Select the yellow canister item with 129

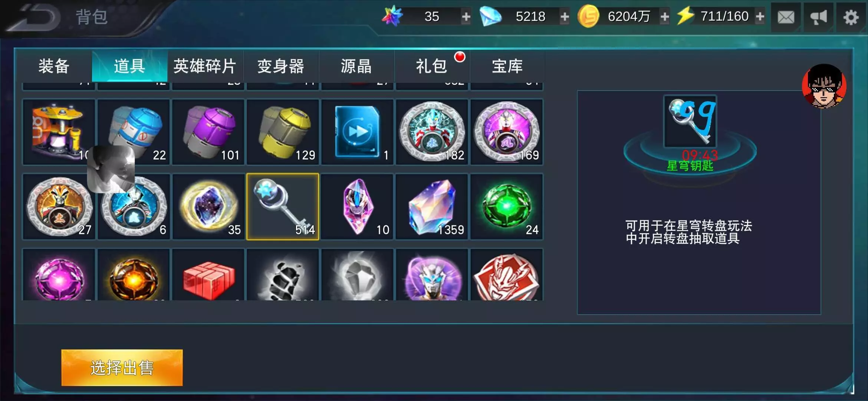tap(283, 132)
